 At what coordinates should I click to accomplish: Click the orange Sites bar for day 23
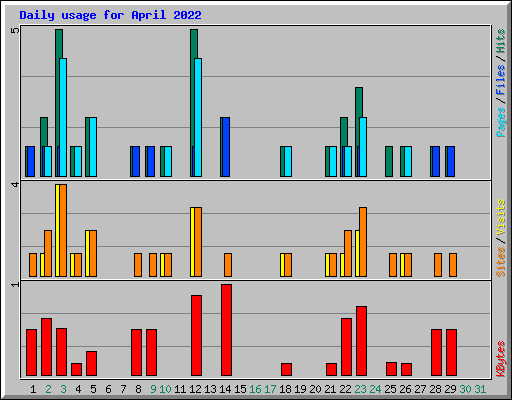[363, 242]
